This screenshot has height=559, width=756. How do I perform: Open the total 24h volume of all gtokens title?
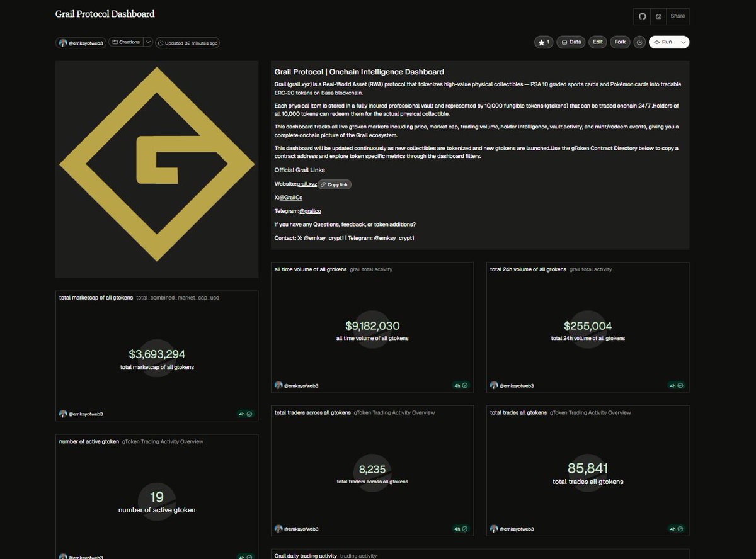[x=528, y=269]
